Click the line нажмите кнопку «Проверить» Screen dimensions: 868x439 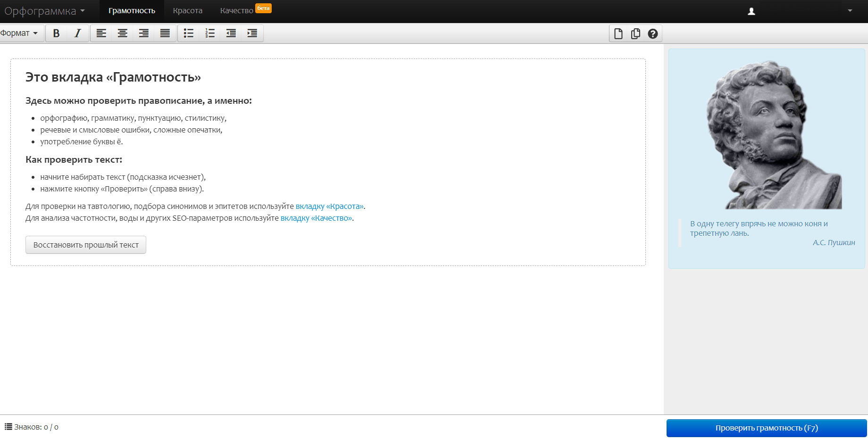coord(122,189)
